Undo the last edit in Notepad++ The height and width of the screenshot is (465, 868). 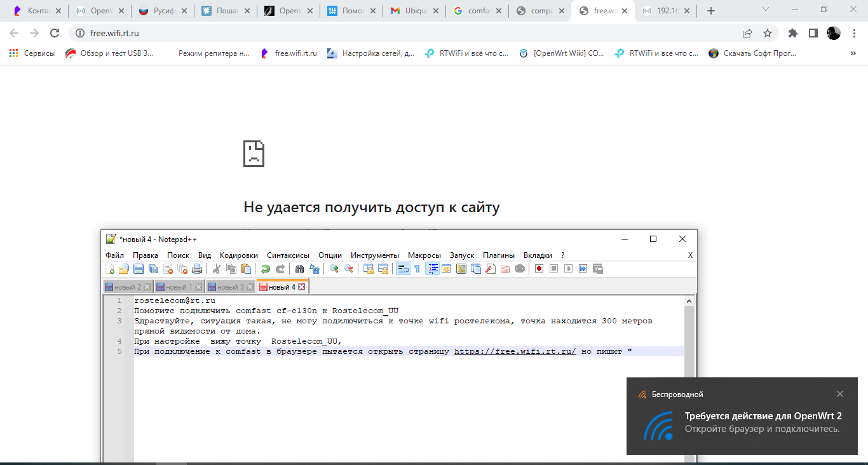266,269
